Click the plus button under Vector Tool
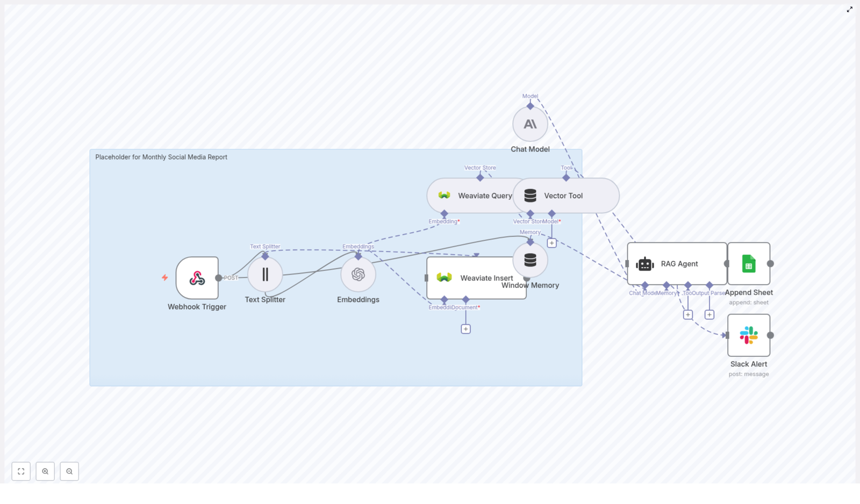Viewport: 860px width, 504px height. [x=551, y=243]
